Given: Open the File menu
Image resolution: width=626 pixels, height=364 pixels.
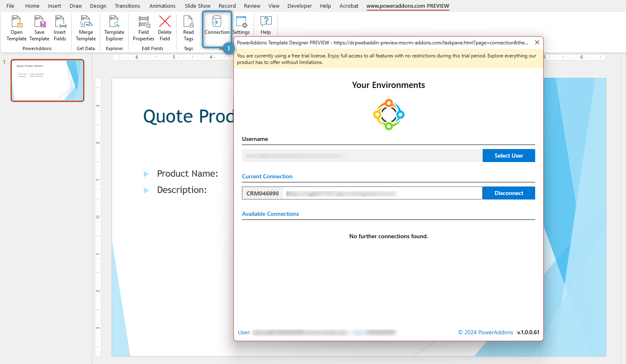Looking at the screenshot, I should click(x=11, y=6).
